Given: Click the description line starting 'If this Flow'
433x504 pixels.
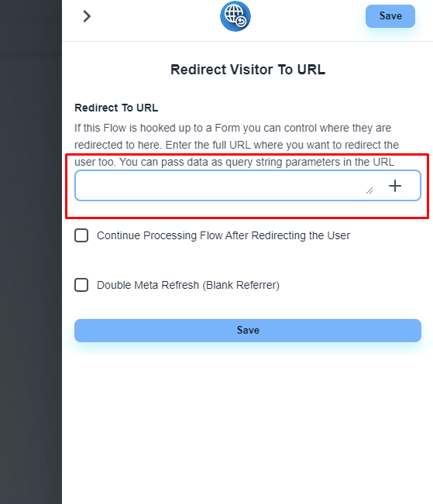Looking at the screenshot, I should click(x=232, y=128).
